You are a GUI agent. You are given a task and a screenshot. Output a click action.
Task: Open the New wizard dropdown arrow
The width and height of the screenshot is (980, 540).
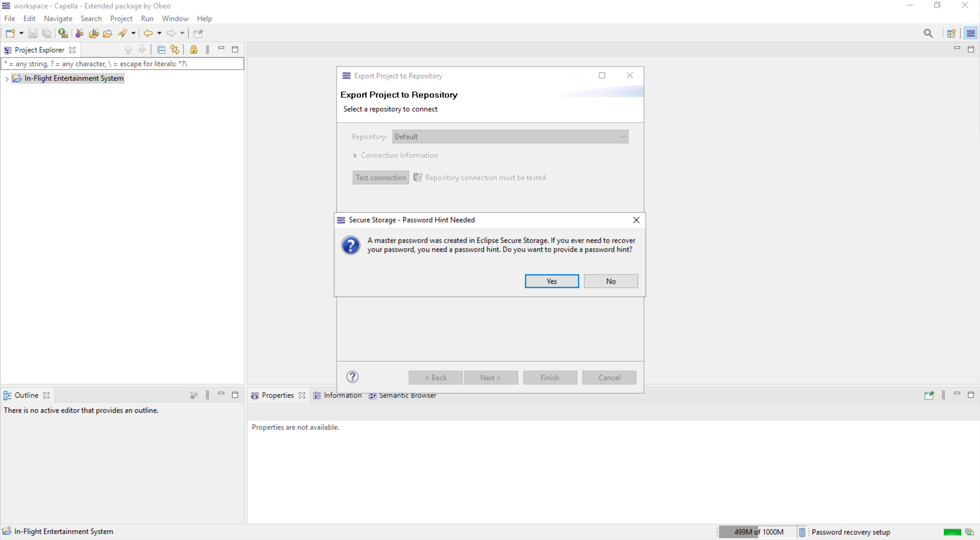coord(21,33)
